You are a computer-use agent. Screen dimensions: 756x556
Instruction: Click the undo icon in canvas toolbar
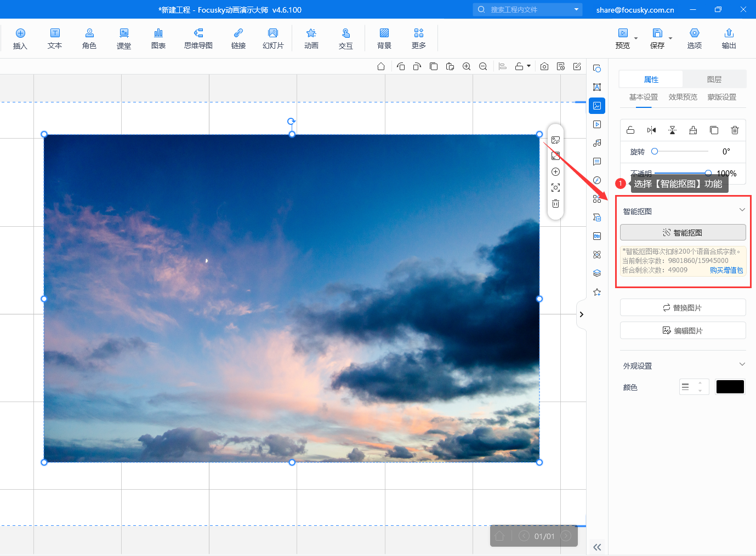click(401, 66)
